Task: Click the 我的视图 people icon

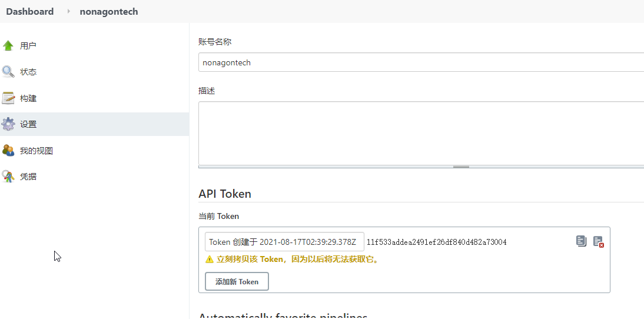Action: (x=8, y=151)
